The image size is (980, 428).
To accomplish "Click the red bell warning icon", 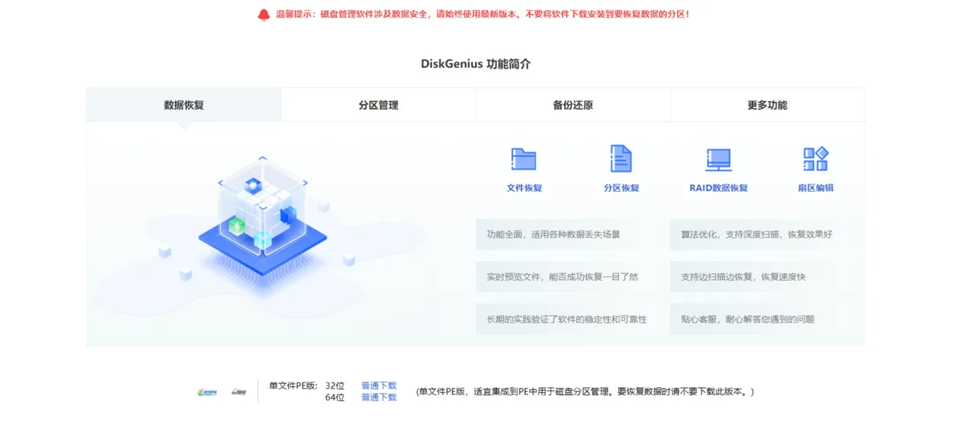I will 263,14.
